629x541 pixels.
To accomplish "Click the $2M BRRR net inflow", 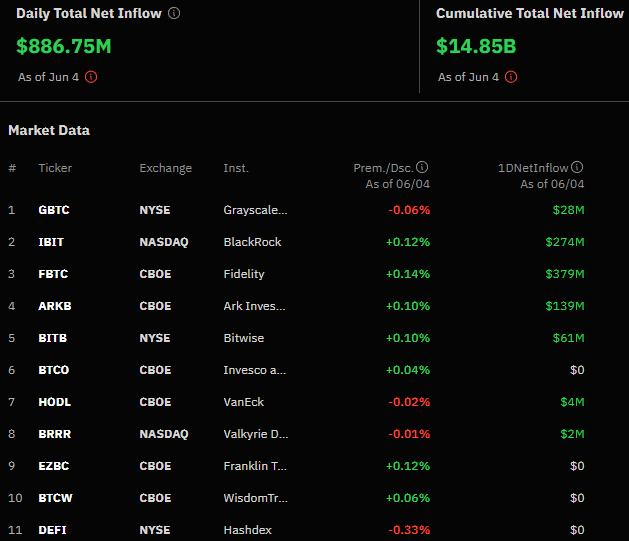I will [x=572, y=434].
